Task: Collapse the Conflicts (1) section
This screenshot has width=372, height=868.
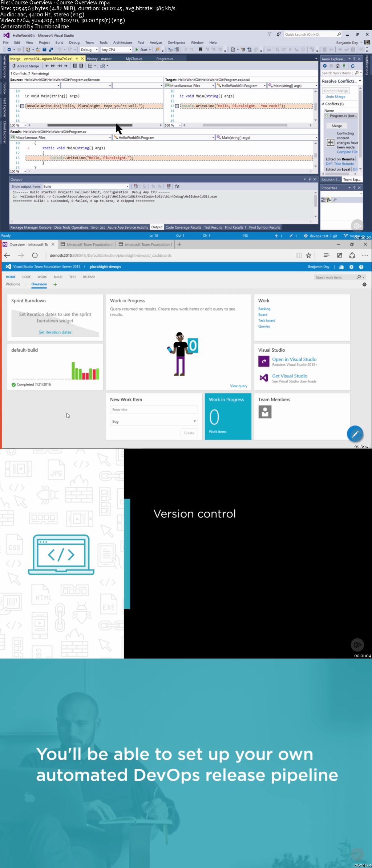Action: tap(323, 104)
